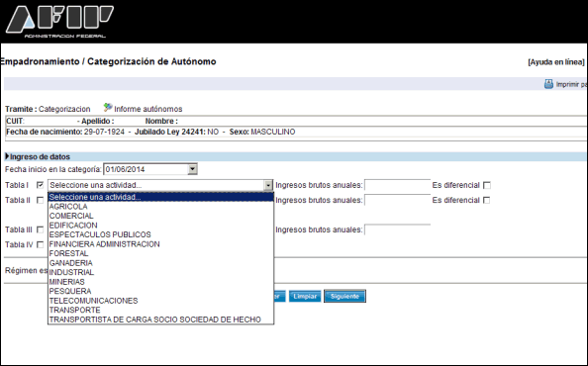The height and width of the screenshot is (366, 588).
Task: Click the Fecha de nacimiento 29-07-1924 text
Action: coord(65,132)
